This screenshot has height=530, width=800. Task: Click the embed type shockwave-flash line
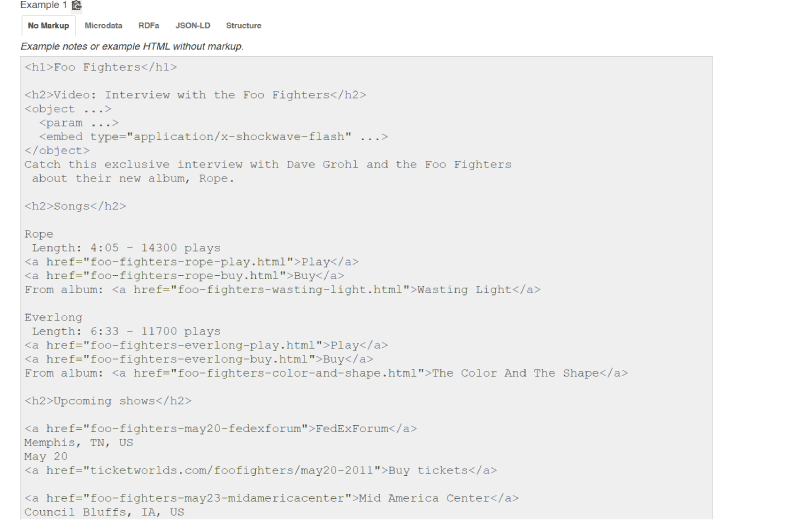[x=213, y=137]
